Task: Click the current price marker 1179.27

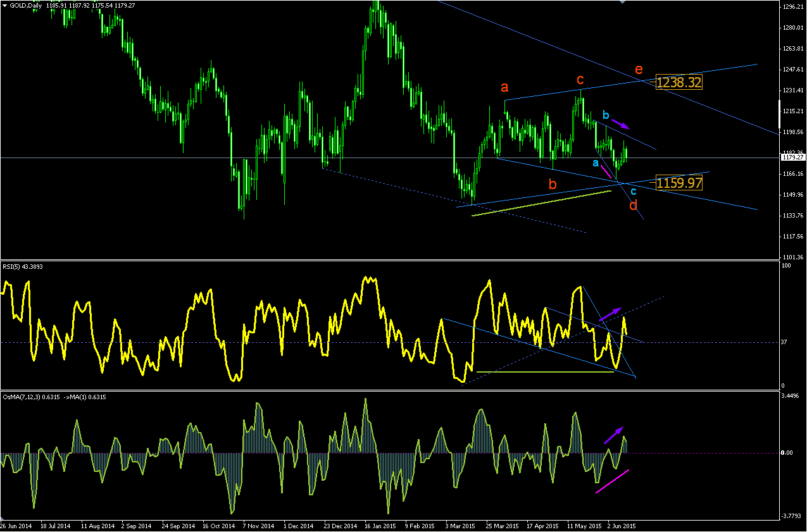Action: pos(793,158)
